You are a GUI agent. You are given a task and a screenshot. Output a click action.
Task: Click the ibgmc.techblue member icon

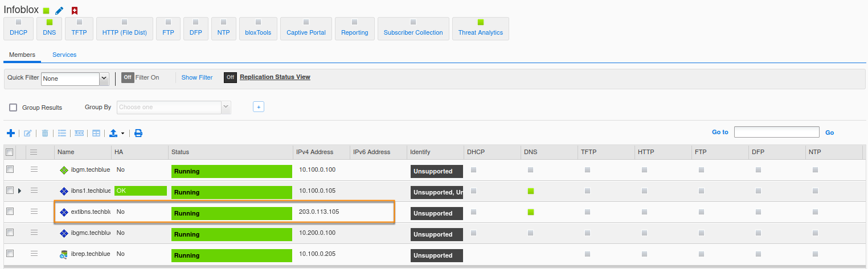(x=64, y=233)
